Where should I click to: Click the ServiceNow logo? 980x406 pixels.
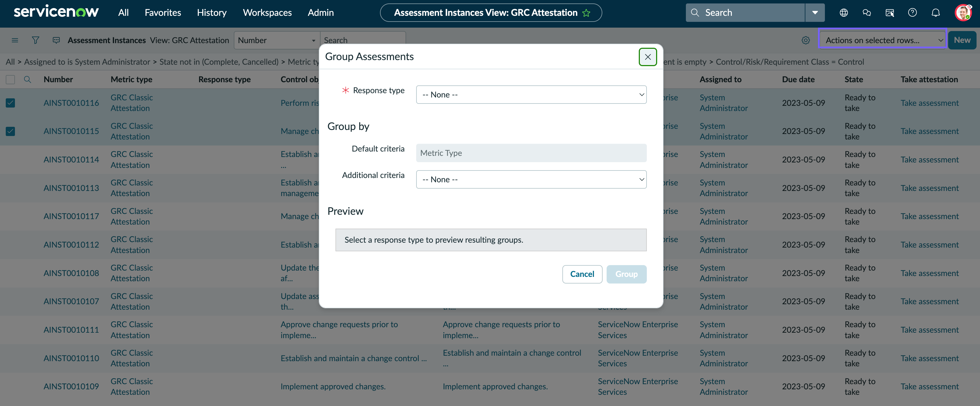coord(56,12)
